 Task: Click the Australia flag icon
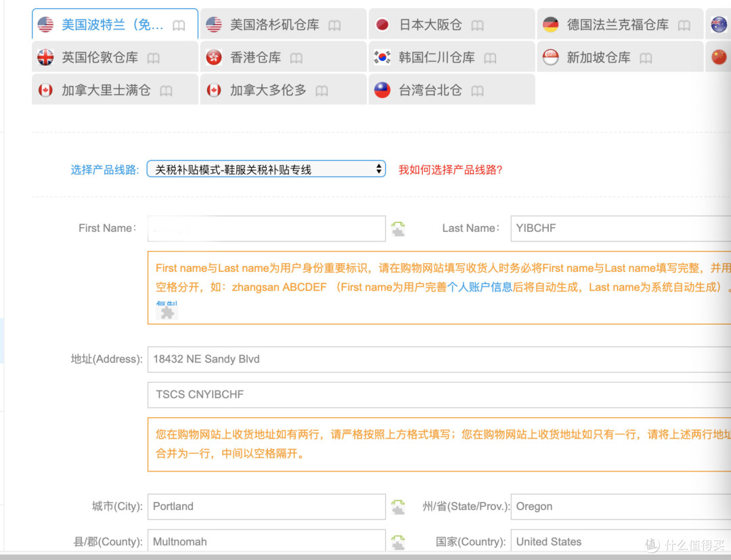coord(719,24)
